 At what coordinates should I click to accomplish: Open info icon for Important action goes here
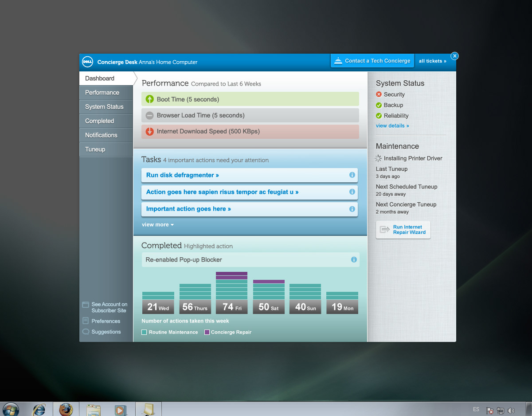(352, 209)
